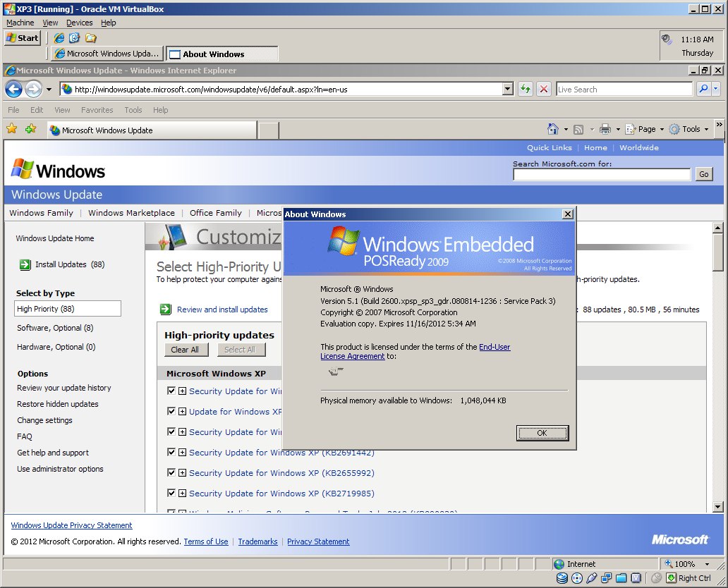The height and width of the screenshot is (588, 728).
Task: Click VirtualBox shared folders status icon
Action: tap(621, 578)
